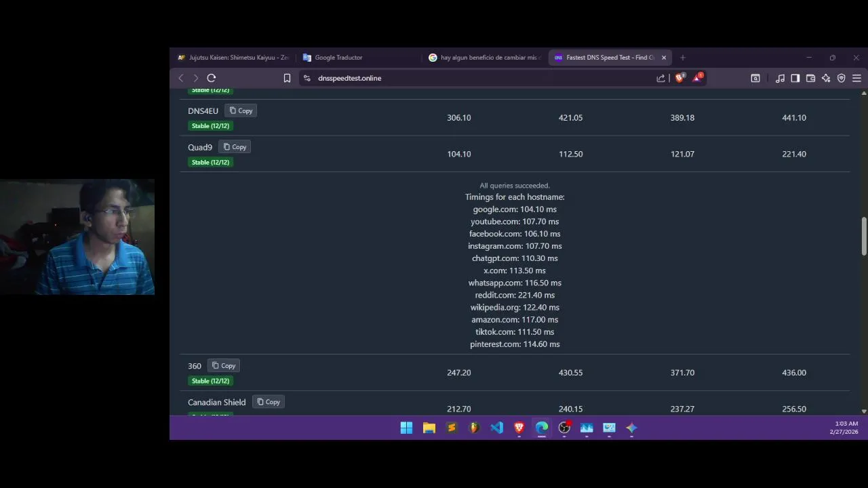Go forward with the browser forward arrow
This screenshot has height=488, width=868.
tap(196, 78)
